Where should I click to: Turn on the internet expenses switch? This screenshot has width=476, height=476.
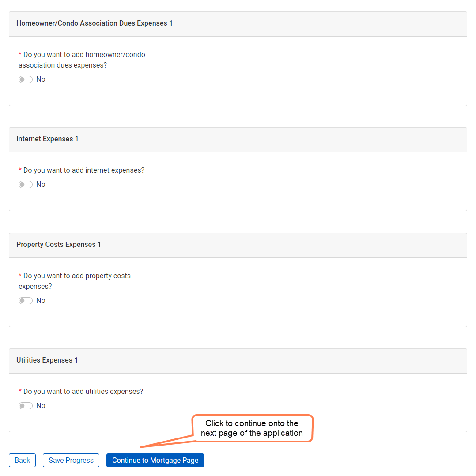click(26, 185)
